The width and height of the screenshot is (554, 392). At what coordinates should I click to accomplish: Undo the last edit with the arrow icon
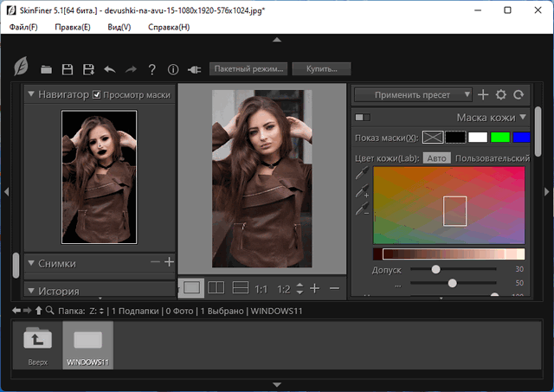coord(110,69)
